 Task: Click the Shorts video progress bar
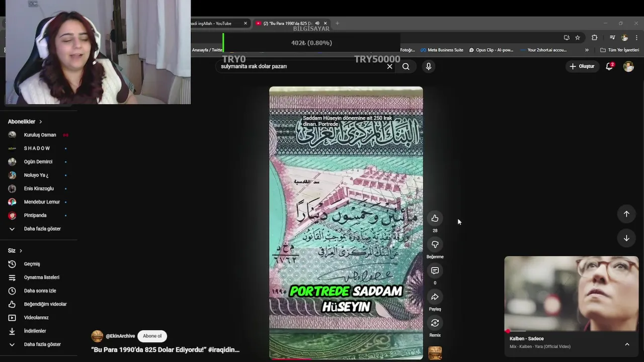pos(346,359)
